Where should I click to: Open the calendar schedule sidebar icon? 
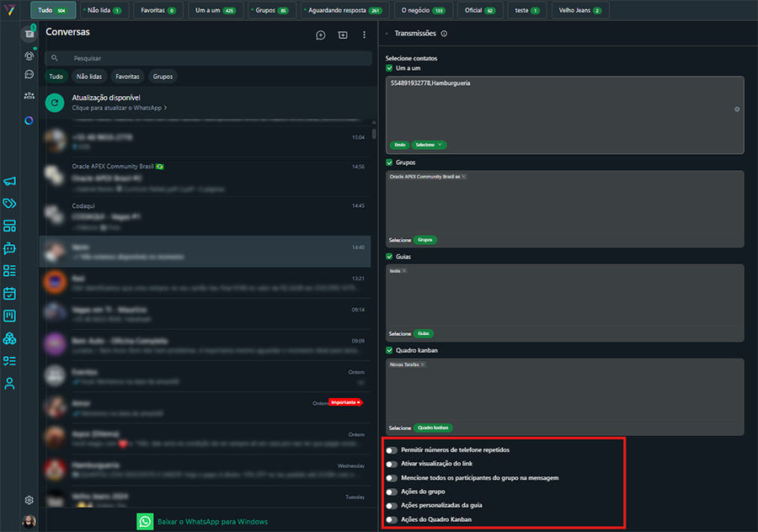(x=9, y=294)
